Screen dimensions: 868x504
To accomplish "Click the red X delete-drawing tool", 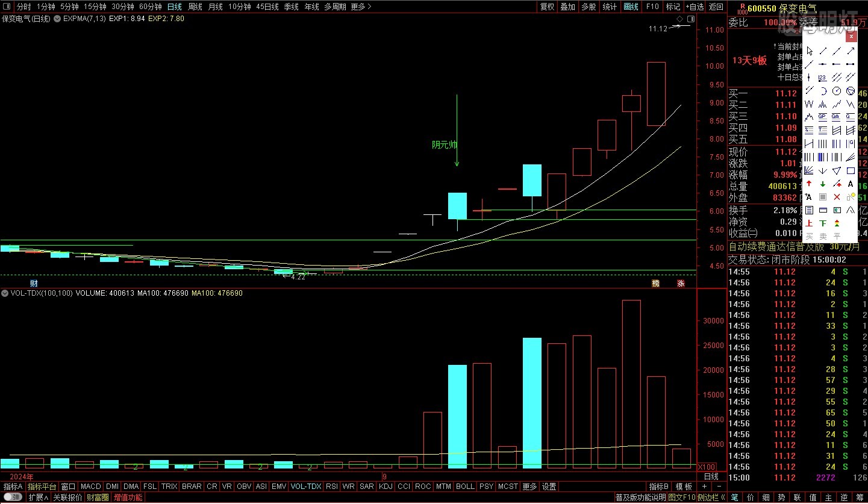I will pyautogui.click(x=837, y=196).
